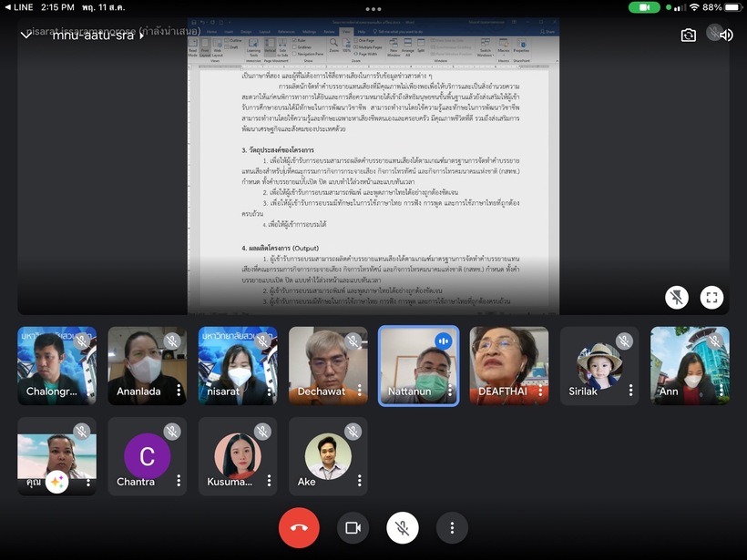The image size is (747, 560).
Task: Enter fullscreen for the shared presentation
Action: (x=711, y=297)
